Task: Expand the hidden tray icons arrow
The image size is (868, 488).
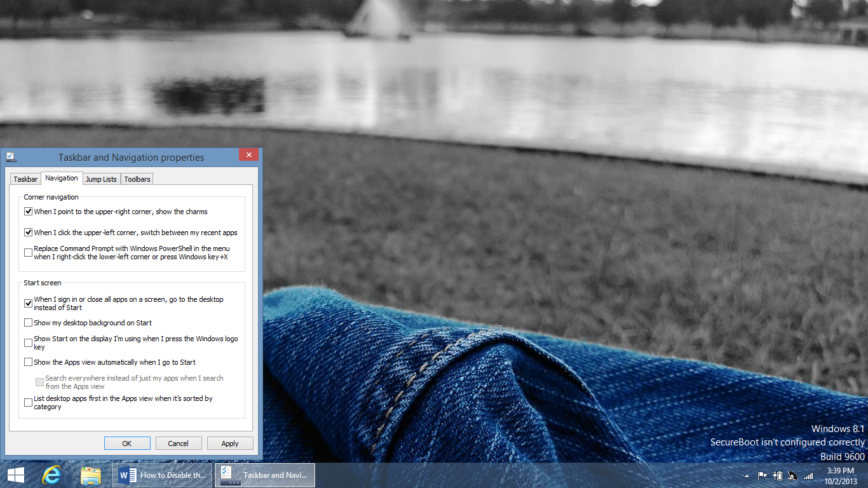Action: click(747, 475)
